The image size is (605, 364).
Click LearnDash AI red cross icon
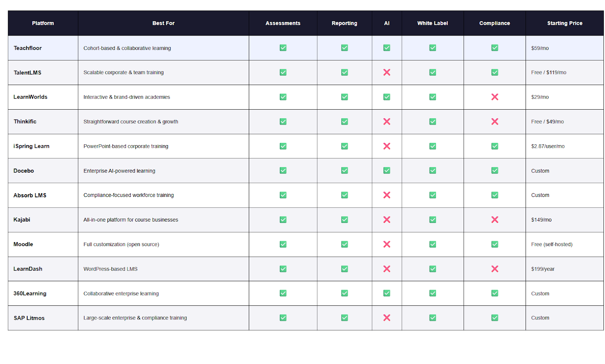click(386, 269)
